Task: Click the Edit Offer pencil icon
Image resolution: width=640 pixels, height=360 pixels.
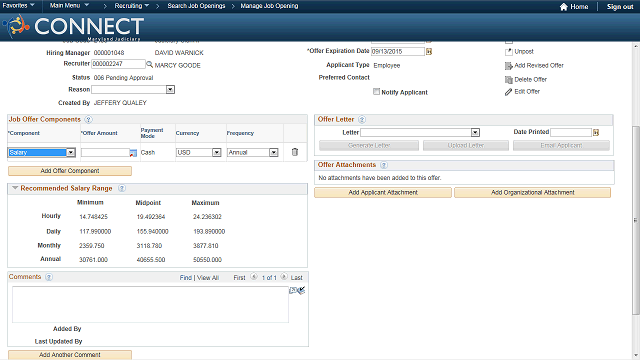Action: (x=509, y=92)
